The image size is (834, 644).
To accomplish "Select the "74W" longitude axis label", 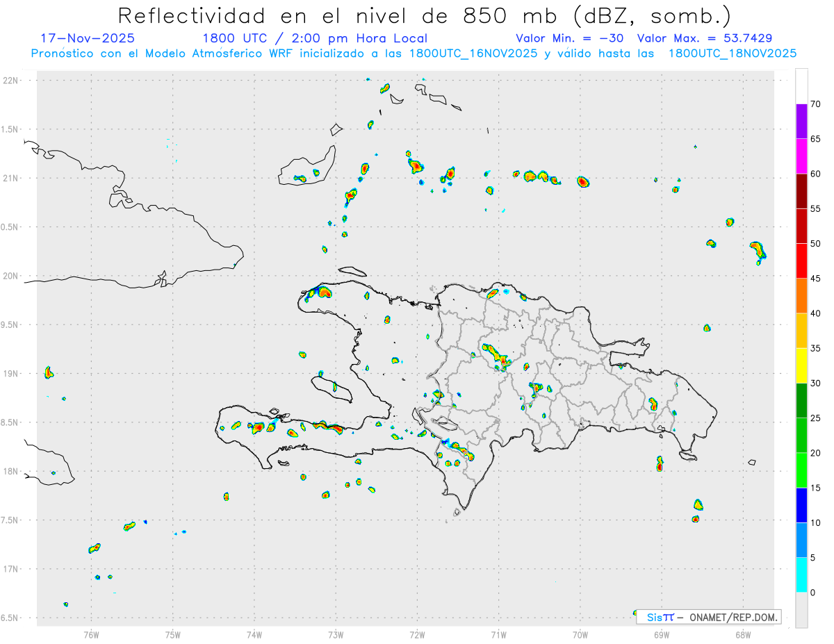I will click(x=254, y=634).
